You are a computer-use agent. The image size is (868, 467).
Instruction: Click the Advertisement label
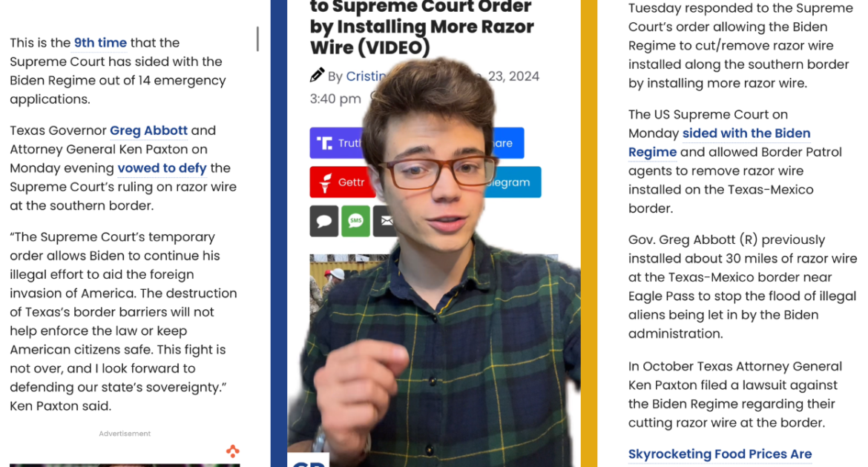coord(125,434)
